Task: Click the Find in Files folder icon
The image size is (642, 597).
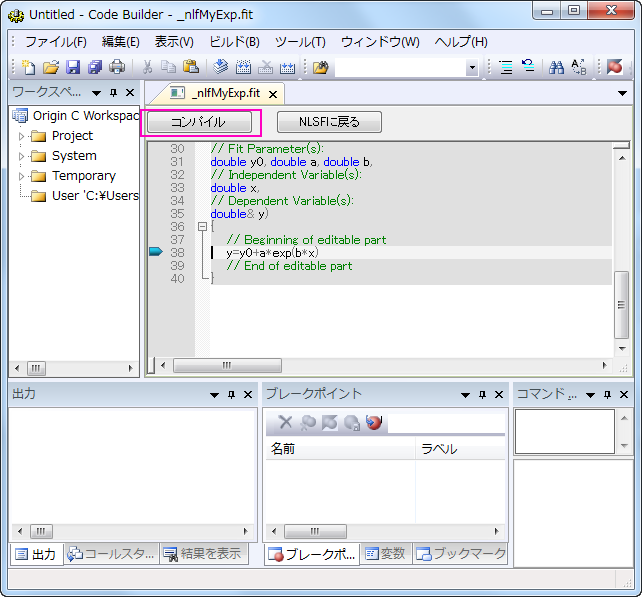Action: pos(321,67)
